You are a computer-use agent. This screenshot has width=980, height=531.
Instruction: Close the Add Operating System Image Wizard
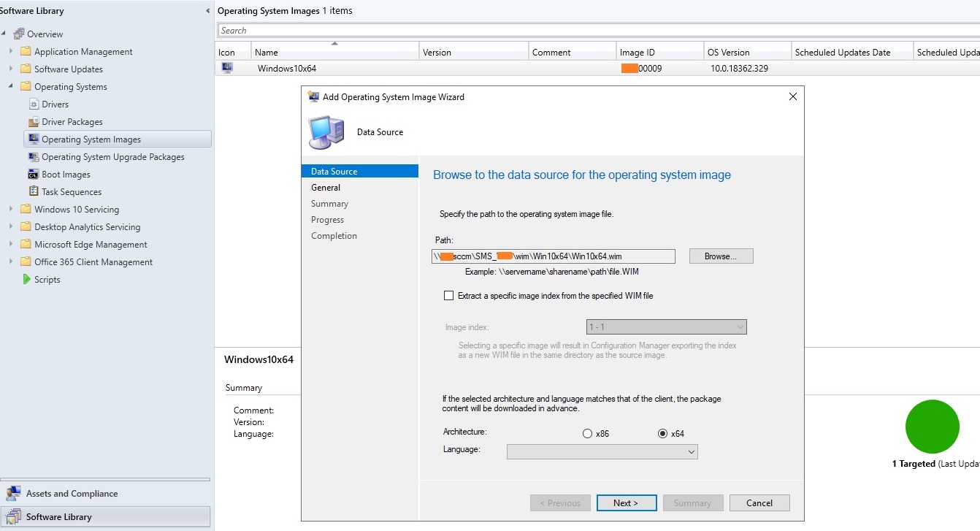click(793, 96)
